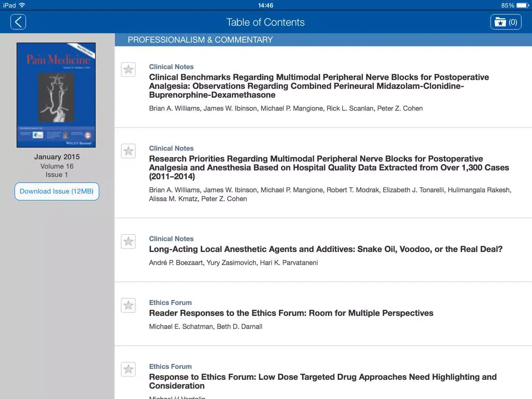
Task: Star the Clinical Benchmarks Multimodal Nerve Blocks article
Action: 128,69
